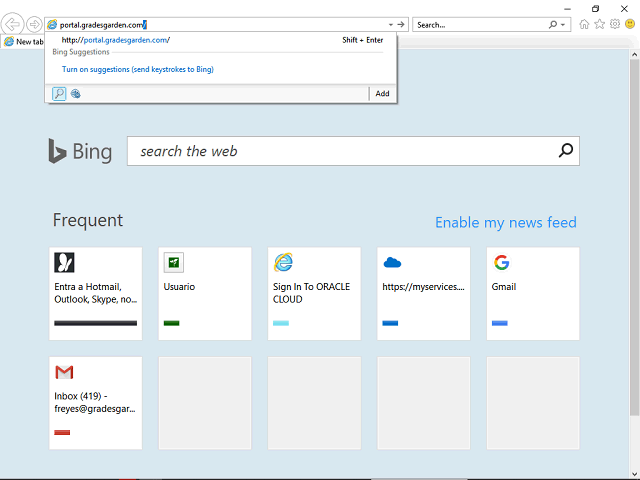This screenshot has height=480, width=640.
Task: Click the IE page icon in address bar
Action: [x=52, y=25]
